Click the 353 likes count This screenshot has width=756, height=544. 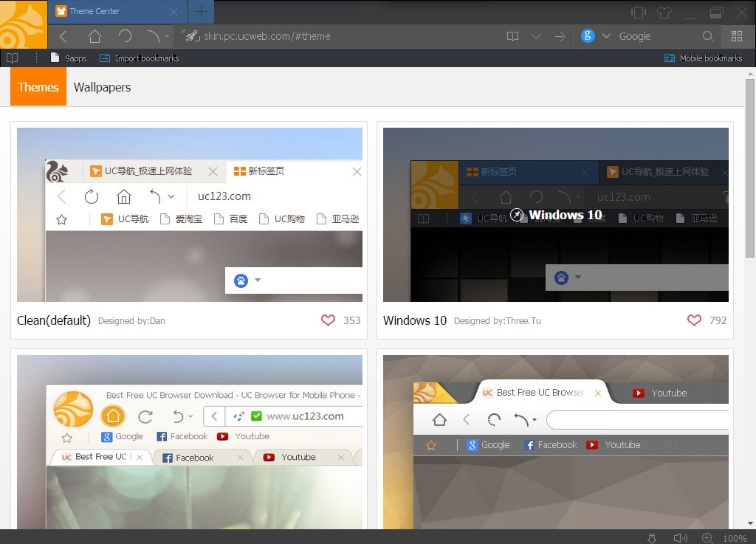tap(352, 320)
